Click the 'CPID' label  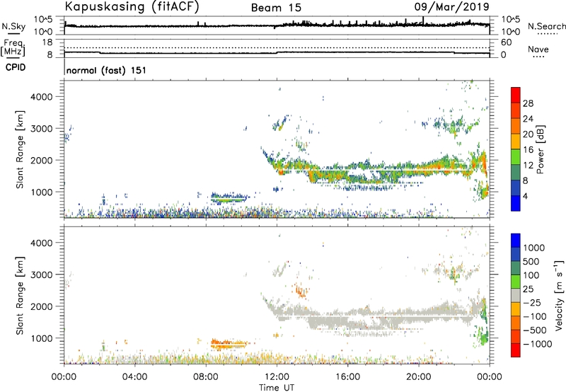[x=16, y=67]
